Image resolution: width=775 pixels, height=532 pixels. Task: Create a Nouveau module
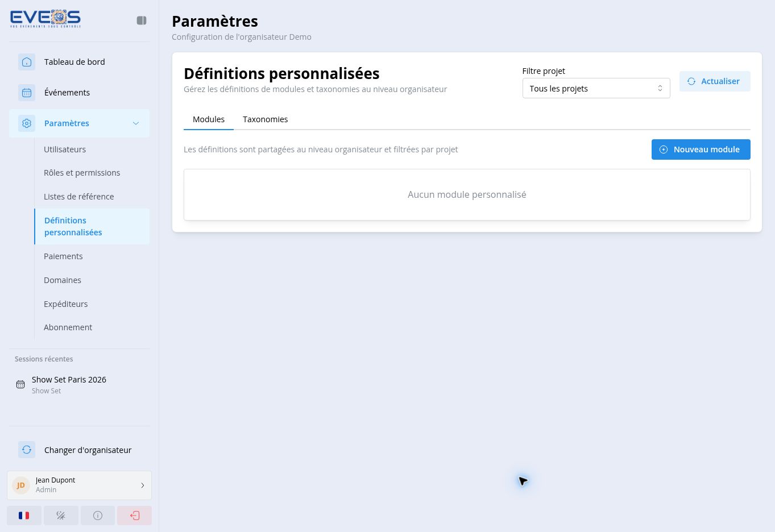[x=701, y=149]
